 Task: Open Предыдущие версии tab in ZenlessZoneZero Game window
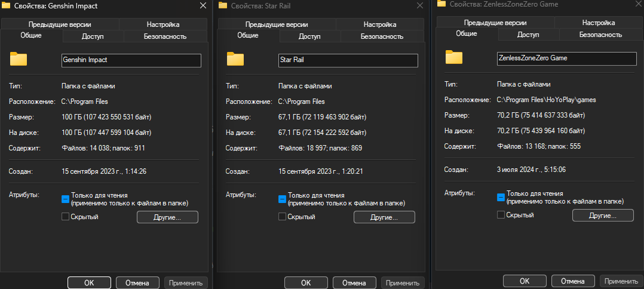tap(495, 23)
